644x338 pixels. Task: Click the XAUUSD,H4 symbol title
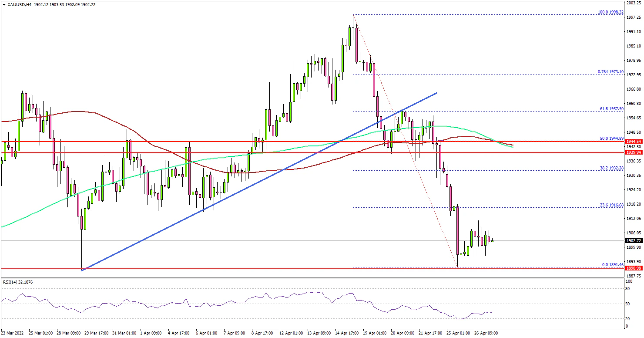pos(20,3)
